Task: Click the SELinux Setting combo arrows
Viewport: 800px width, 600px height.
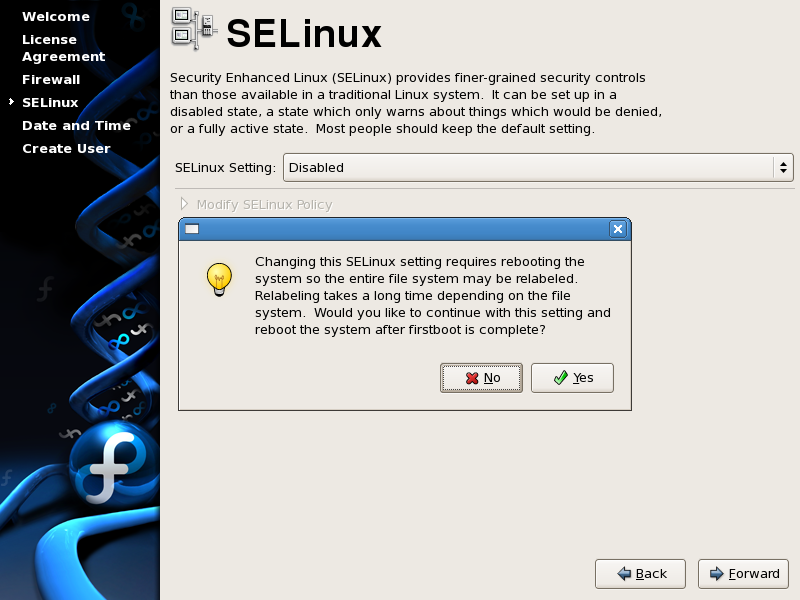Action: coord(783,167)
